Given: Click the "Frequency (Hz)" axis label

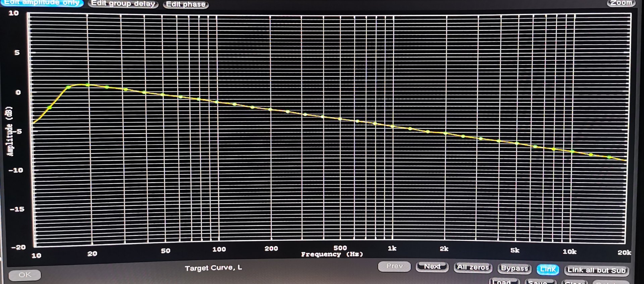Looking at the screenshot, I should click(332, 254).
